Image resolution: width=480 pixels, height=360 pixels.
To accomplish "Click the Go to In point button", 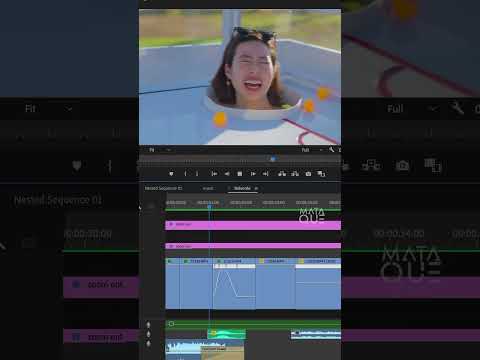I will (214, 174).
